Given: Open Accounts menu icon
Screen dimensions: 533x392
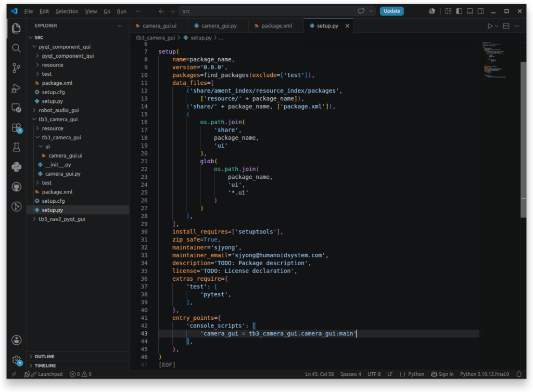Looking at the screenshot, I should 16,340.
